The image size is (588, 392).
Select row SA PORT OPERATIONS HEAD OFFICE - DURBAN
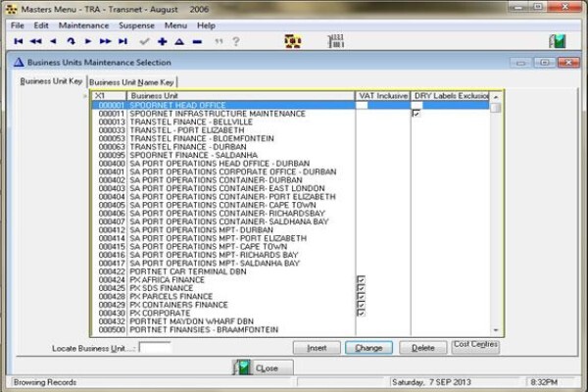(x=291, y=164)
